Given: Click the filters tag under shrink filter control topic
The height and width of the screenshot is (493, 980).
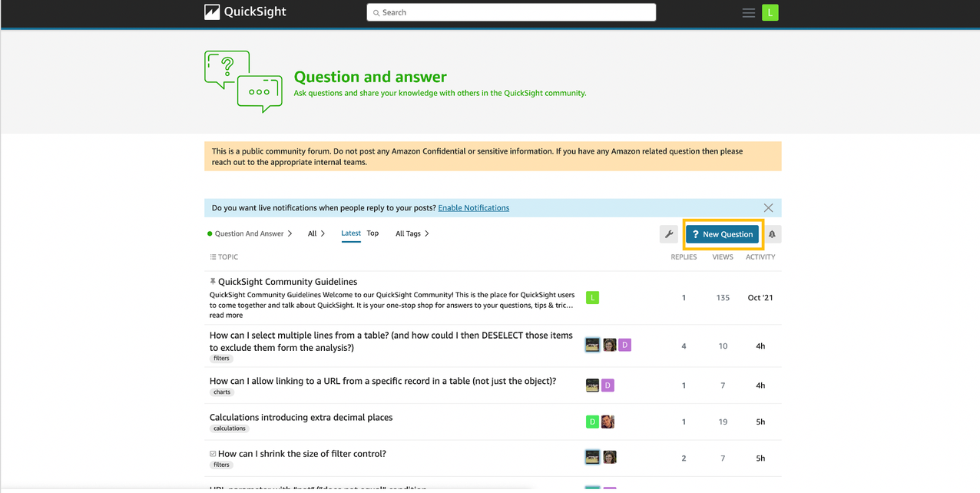Looking at the screenshot, I should pos(221,465).
